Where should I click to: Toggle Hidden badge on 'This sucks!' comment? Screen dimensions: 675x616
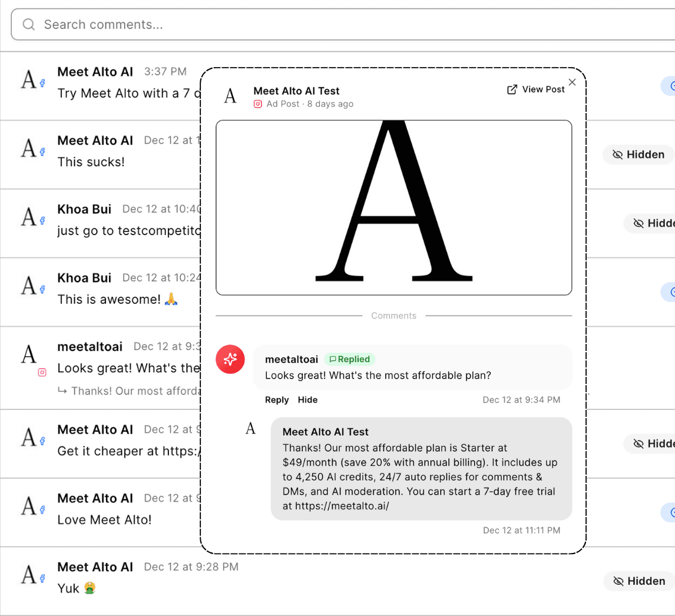[x=638, y=154]
